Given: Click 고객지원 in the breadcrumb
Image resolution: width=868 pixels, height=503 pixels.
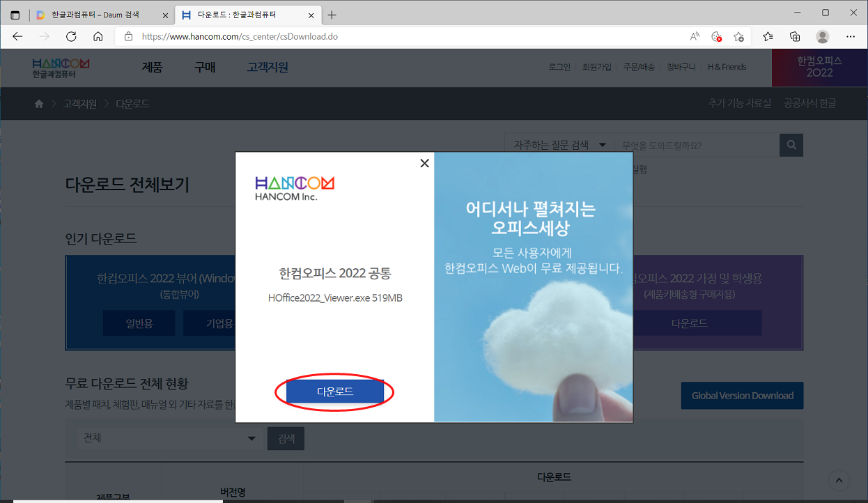Looking at the screenshot, I should (x=80, y=103).
